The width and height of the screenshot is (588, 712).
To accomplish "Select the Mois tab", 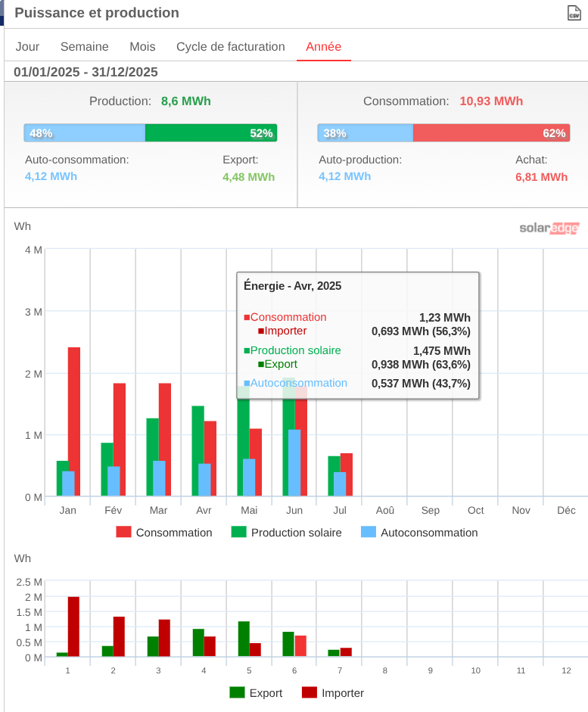I will 142,47.
